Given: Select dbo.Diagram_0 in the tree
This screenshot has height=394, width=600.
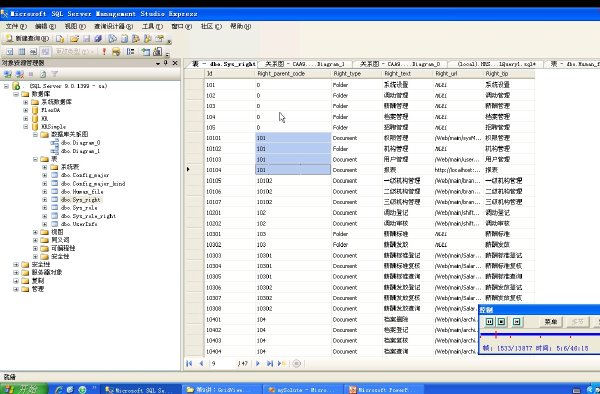Looking at the screenshot, I should 80,143.
